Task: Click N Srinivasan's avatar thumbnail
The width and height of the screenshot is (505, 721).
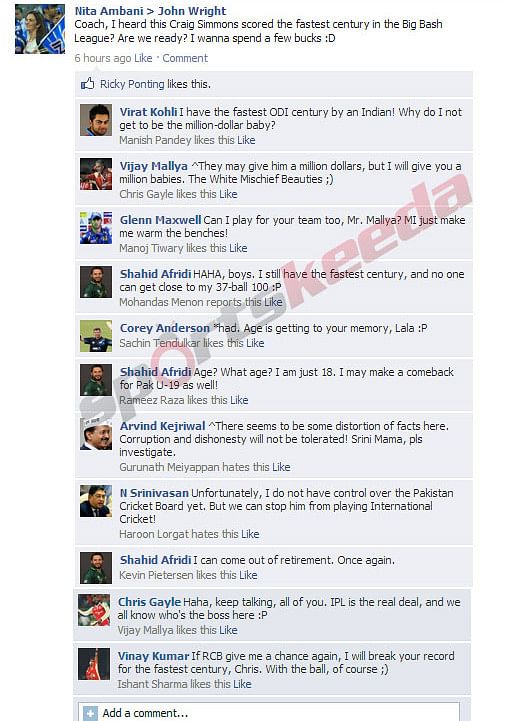Action: coord(96,501)
